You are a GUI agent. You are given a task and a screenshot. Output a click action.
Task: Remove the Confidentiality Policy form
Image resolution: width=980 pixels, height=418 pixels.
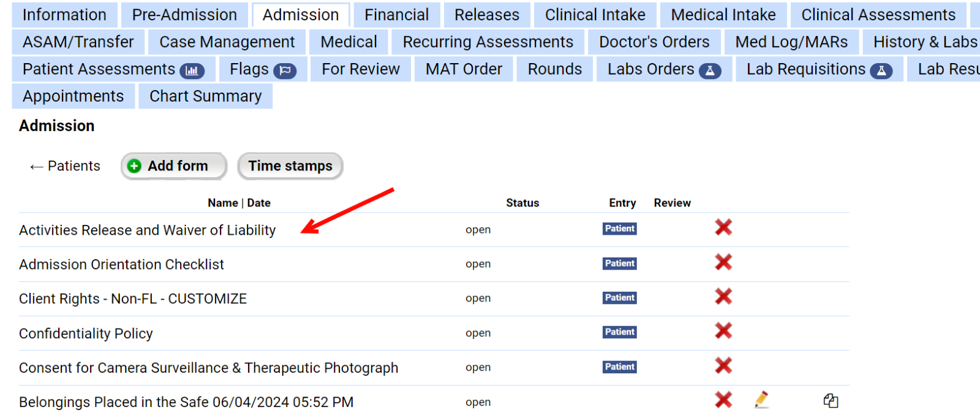coord(723,331)
